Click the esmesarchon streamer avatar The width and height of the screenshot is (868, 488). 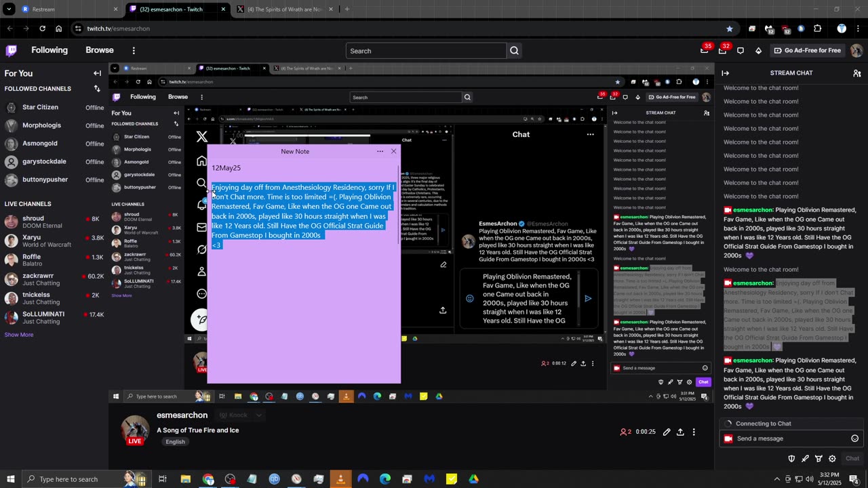(135, 430)
